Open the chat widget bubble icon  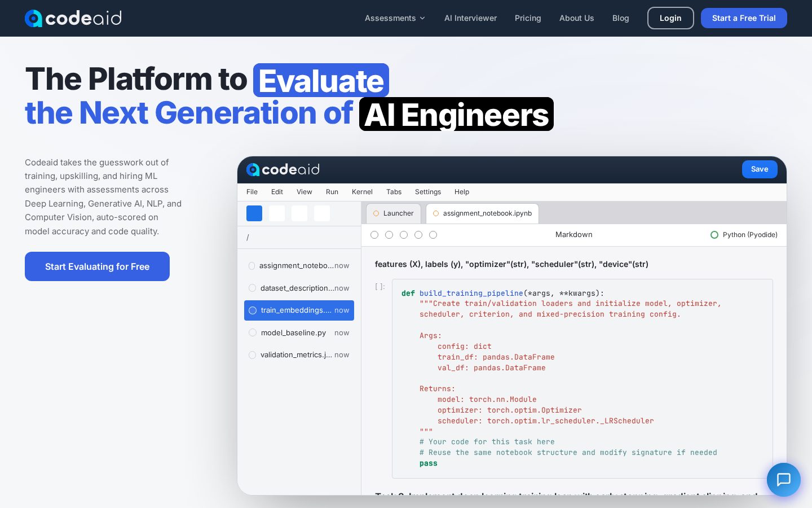[784, 480]
